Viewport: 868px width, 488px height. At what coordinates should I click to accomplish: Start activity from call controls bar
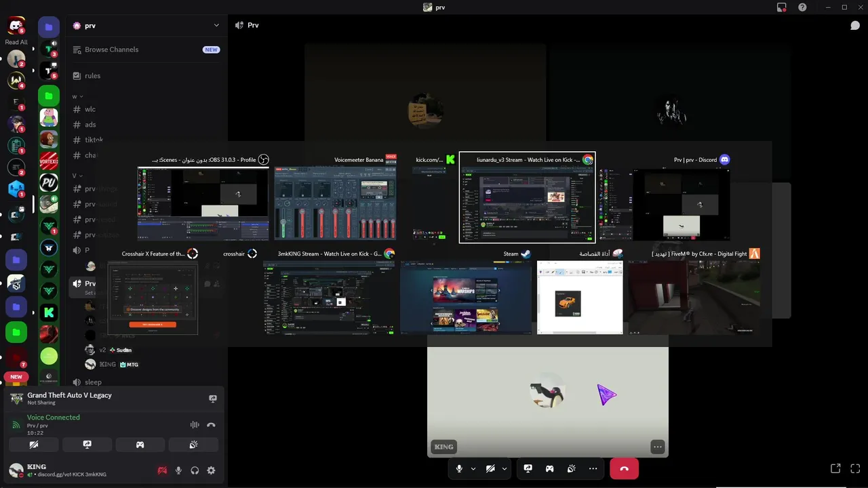549,468
